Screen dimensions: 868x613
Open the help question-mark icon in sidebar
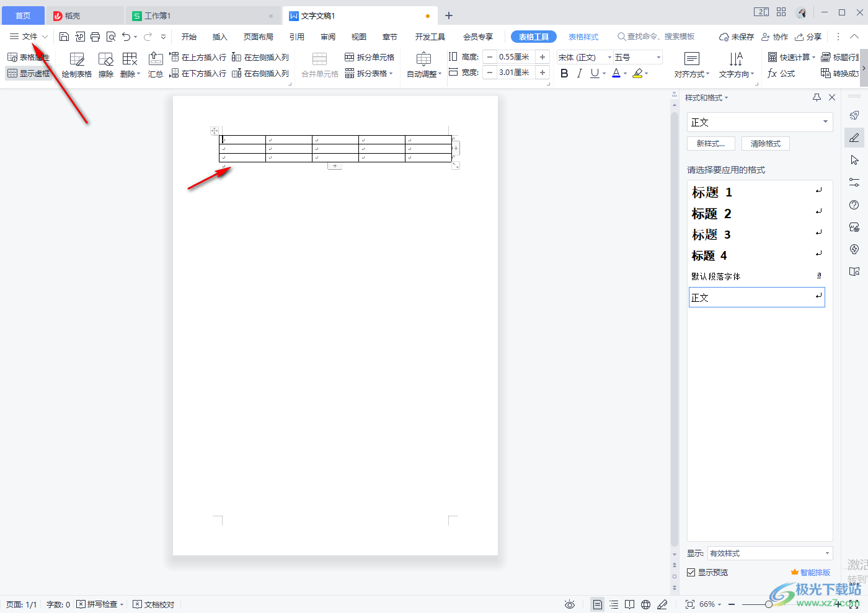[854, 205]
